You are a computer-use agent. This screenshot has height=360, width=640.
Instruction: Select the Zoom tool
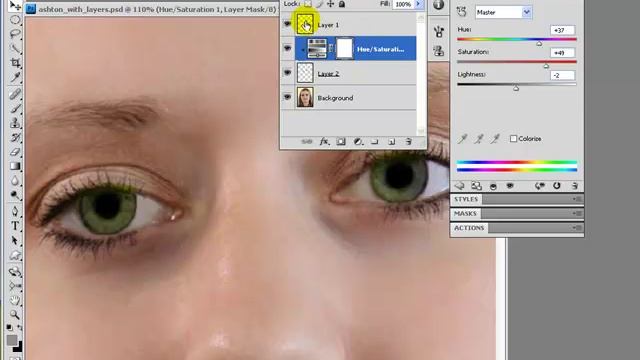point(15,315)
